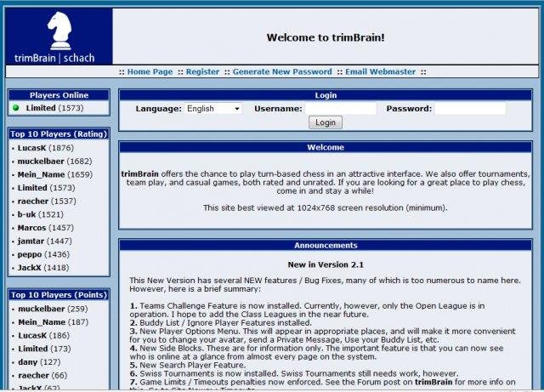Screen dimensions: 544x392
Task: Click item 4 New Side Blocks text
Action: 316,352
